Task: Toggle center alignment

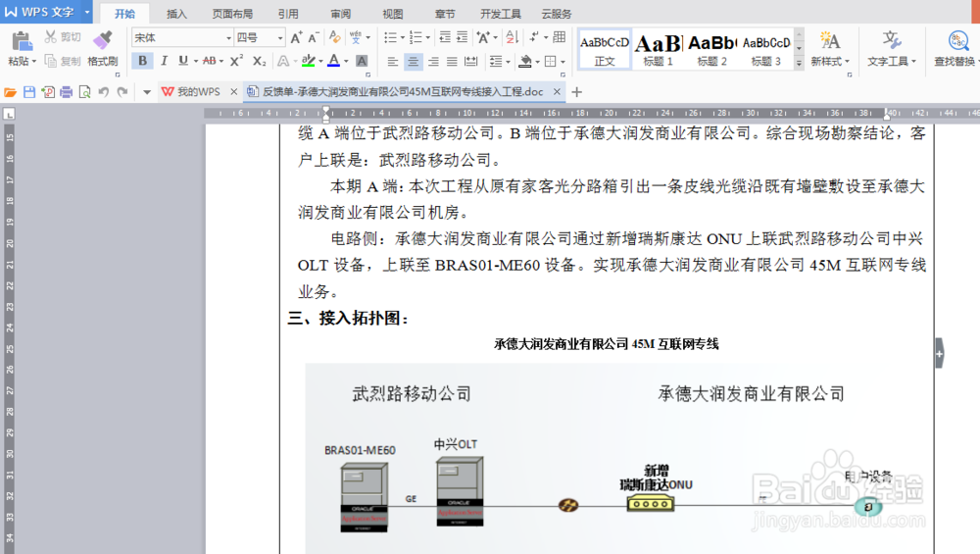Action: coord(413,61)
